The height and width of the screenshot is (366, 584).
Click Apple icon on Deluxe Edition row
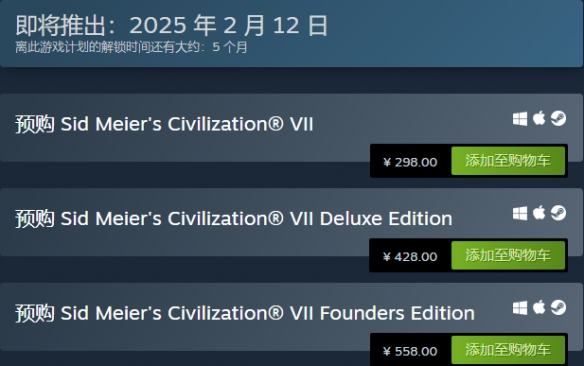point(539,213)
